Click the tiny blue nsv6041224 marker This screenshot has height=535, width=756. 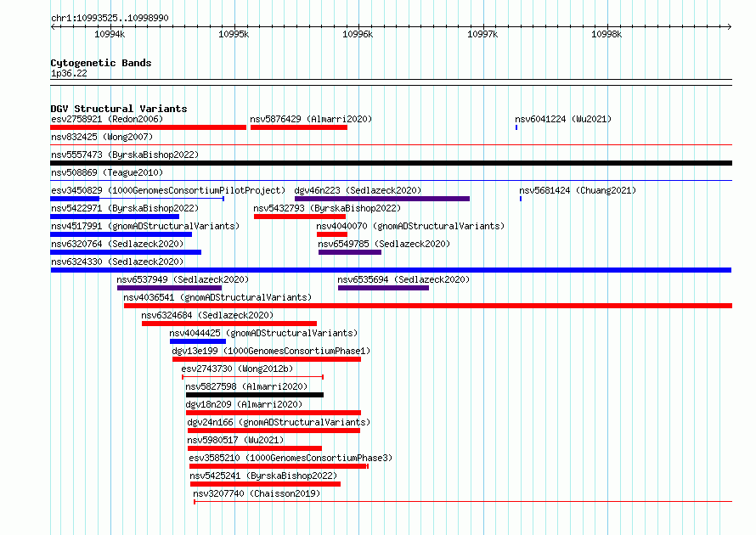[x=516, y=127]
